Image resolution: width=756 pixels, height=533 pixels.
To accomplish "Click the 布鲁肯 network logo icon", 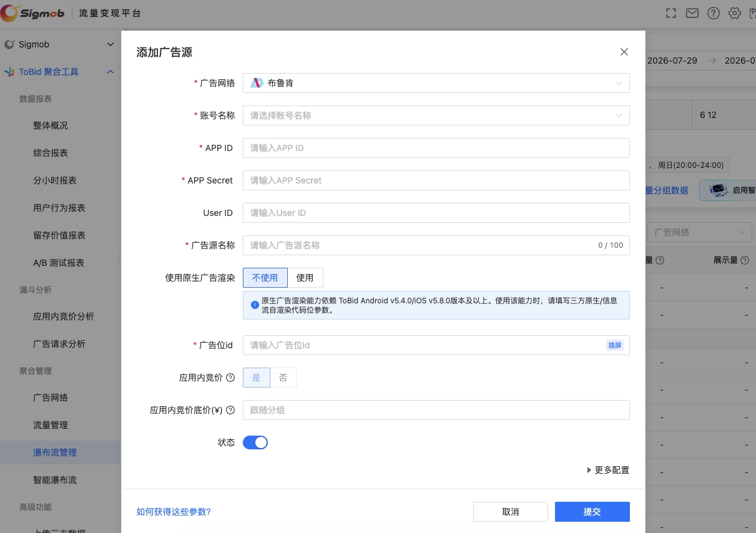I will pos(257,83).
